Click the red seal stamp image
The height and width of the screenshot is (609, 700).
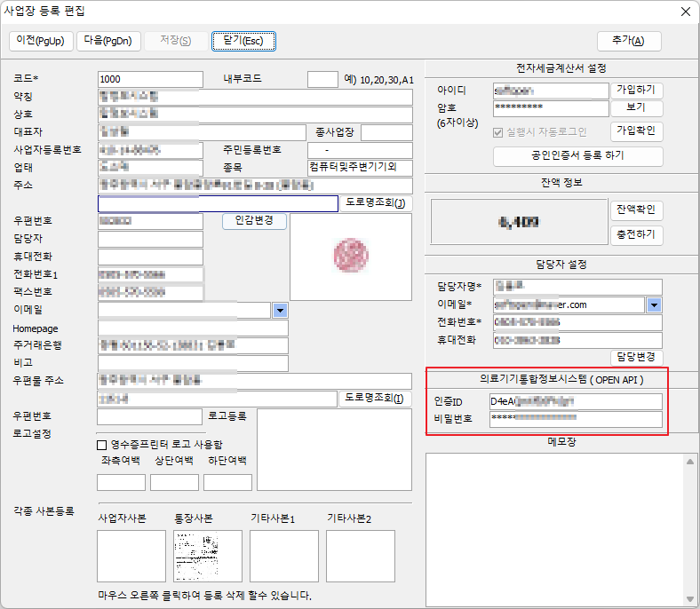(352, 255)
